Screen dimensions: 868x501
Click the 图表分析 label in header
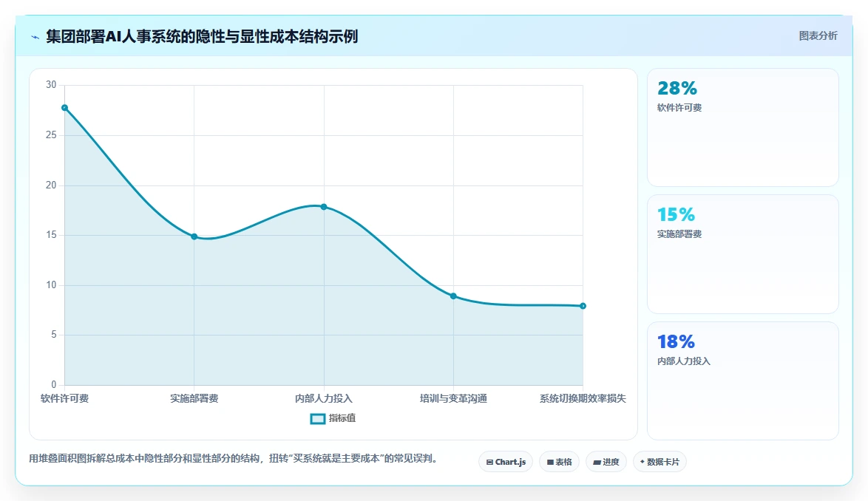click(x=818, y=36)
